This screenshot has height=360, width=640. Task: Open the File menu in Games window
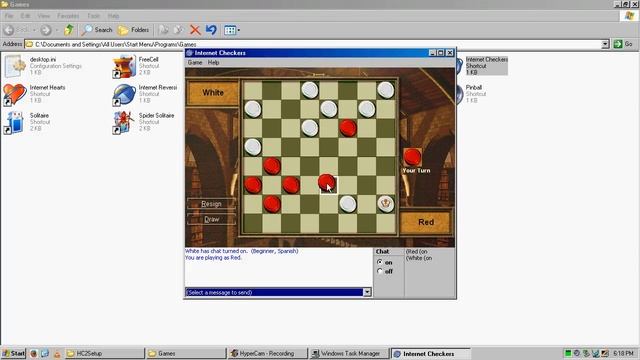tap(9, 16)
